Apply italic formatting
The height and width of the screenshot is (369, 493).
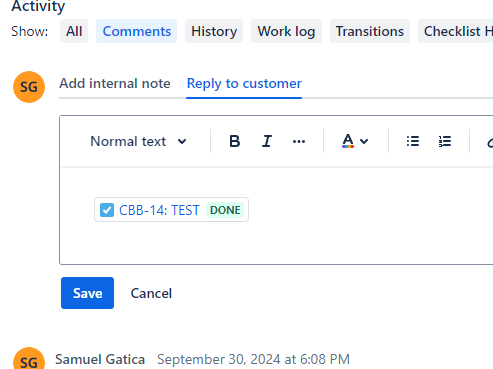tap(267, 141)
